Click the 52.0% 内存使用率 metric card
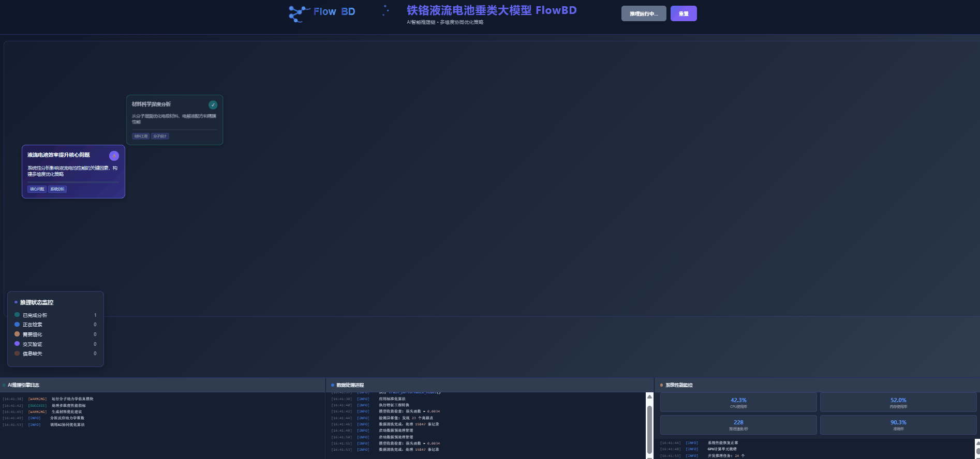Viewport: 980px width, 459px height. 898,402
